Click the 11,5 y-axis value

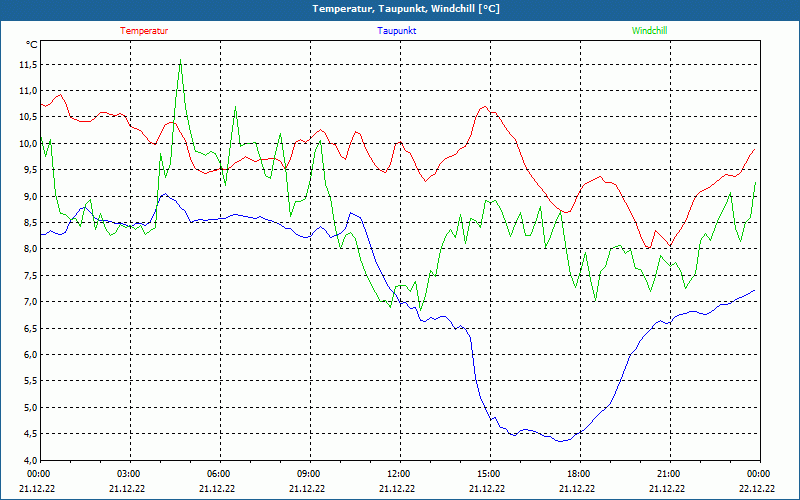[28, 64]
